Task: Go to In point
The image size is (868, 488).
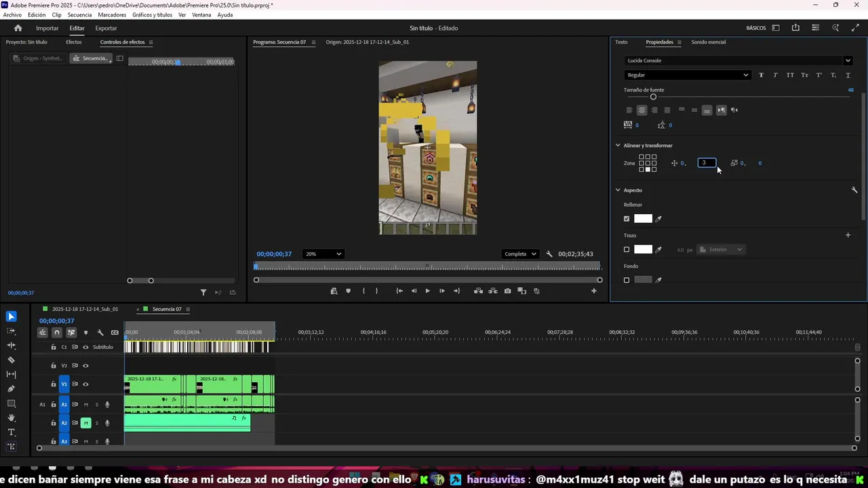Action: (399, 291)
